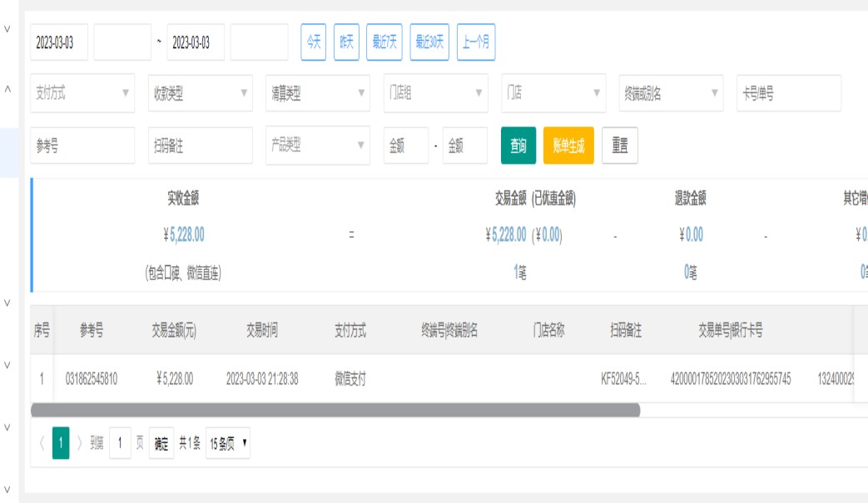Screen dimensions: 868x503
Task: Click the 卡号/单号 input field
Action: click(x=788, y=94)
